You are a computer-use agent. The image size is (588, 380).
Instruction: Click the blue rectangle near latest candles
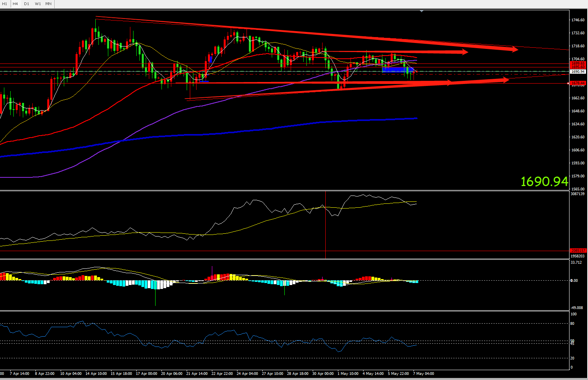click(x=397, y=70)
